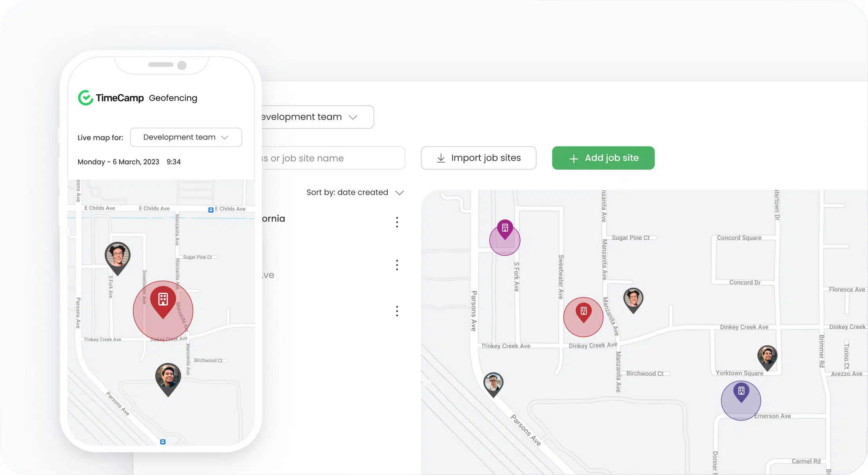Select employee avatar pin near Parsons Ave on desktop map
Viewport: 868px width, 475px height.
pyautogui.click(x=493, y=383)
